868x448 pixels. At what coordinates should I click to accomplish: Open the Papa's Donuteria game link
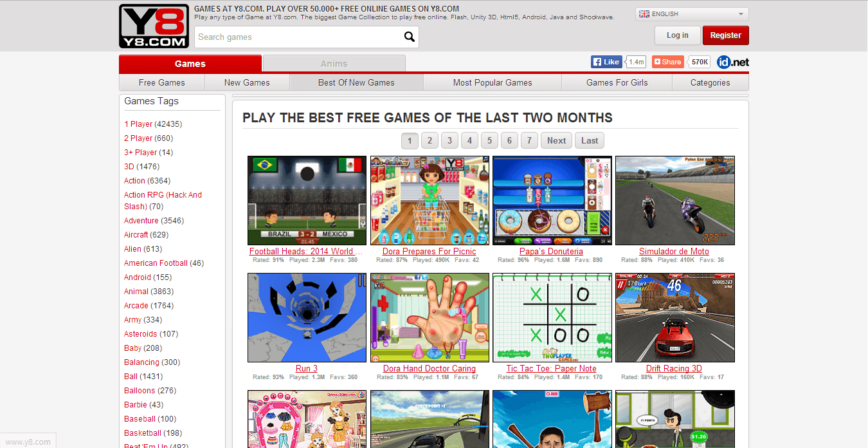[551, 251]
